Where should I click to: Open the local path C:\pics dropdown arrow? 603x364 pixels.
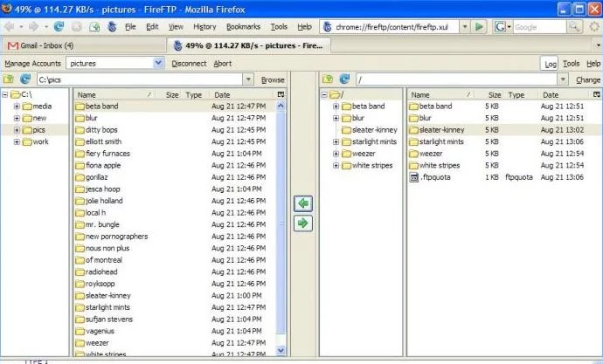(248, 79)
